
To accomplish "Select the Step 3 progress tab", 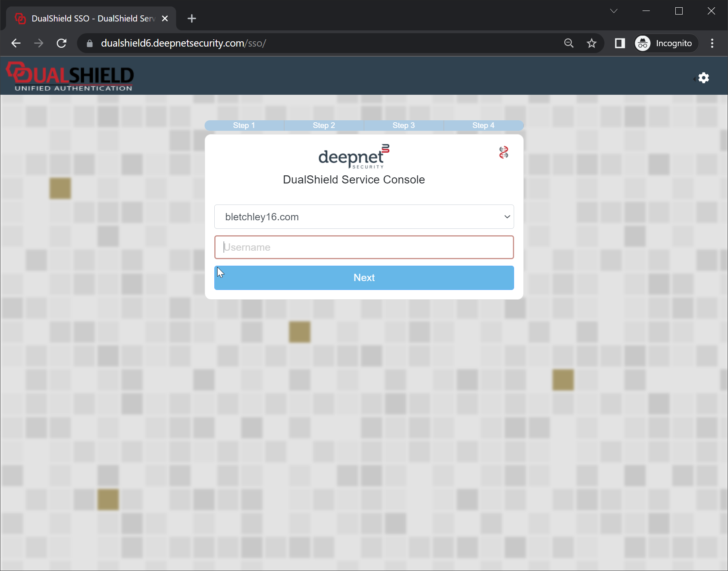I will click(403, 126).
